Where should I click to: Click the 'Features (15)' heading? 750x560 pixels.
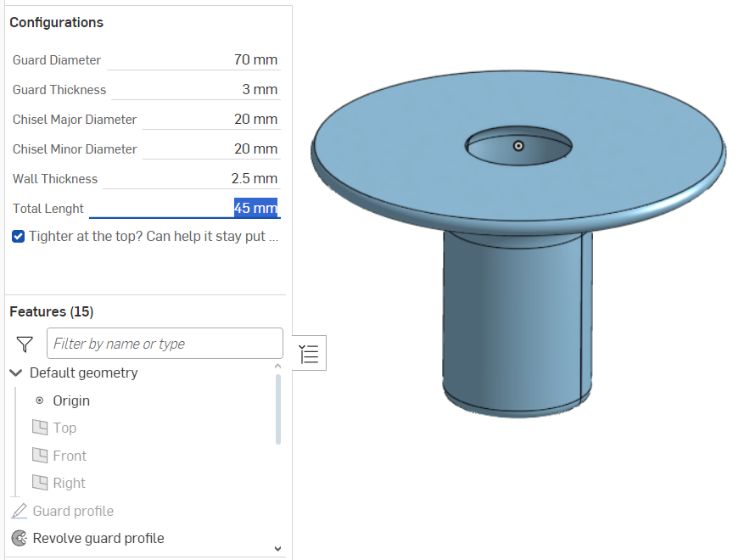52,311
